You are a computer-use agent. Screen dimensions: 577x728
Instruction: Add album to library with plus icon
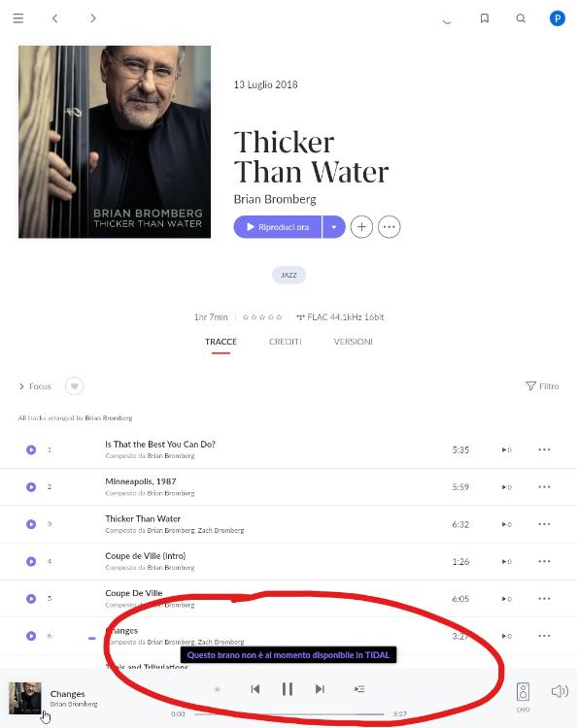click(361, 227)
